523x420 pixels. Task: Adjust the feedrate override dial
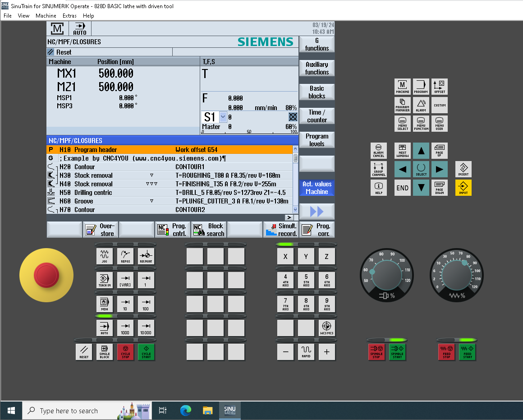(x=457, y=275)
